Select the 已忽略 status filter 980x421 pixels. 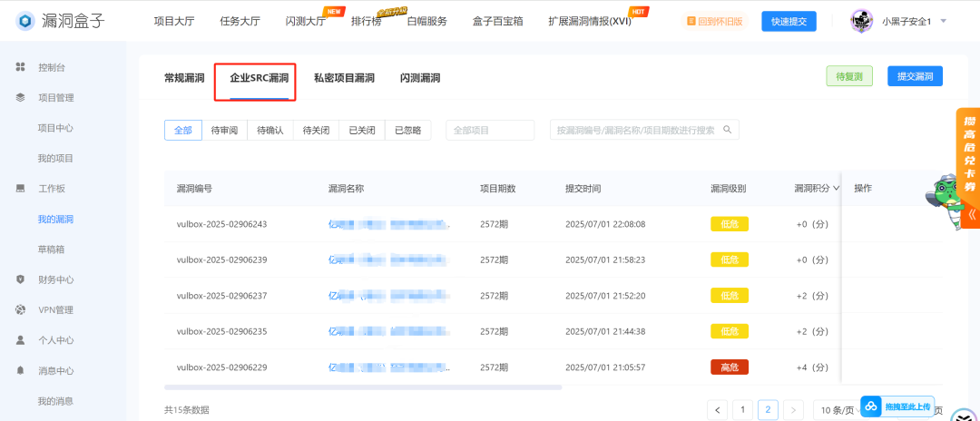point(408,131)
